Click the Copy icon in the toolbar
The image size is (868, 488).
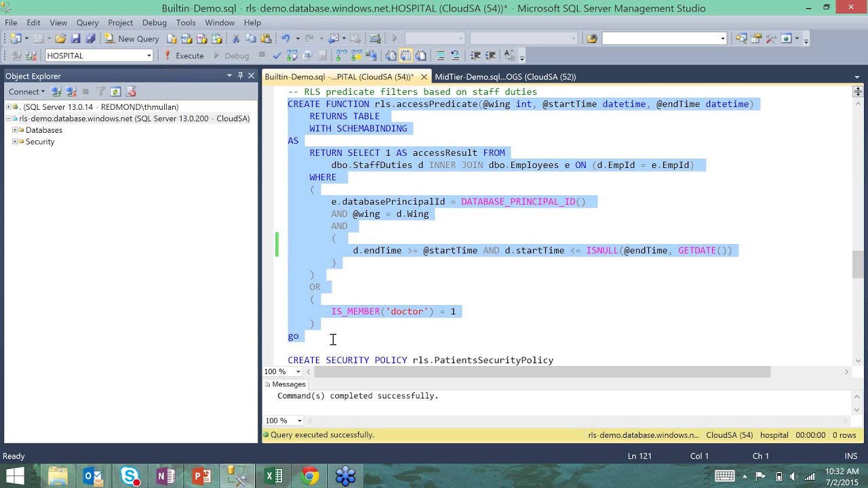(x=251, y=39)
